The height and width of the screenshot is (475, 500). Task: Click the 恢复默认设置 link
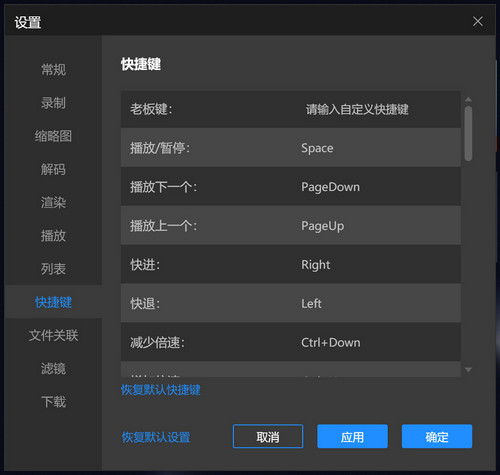click(x=156, y=437)
